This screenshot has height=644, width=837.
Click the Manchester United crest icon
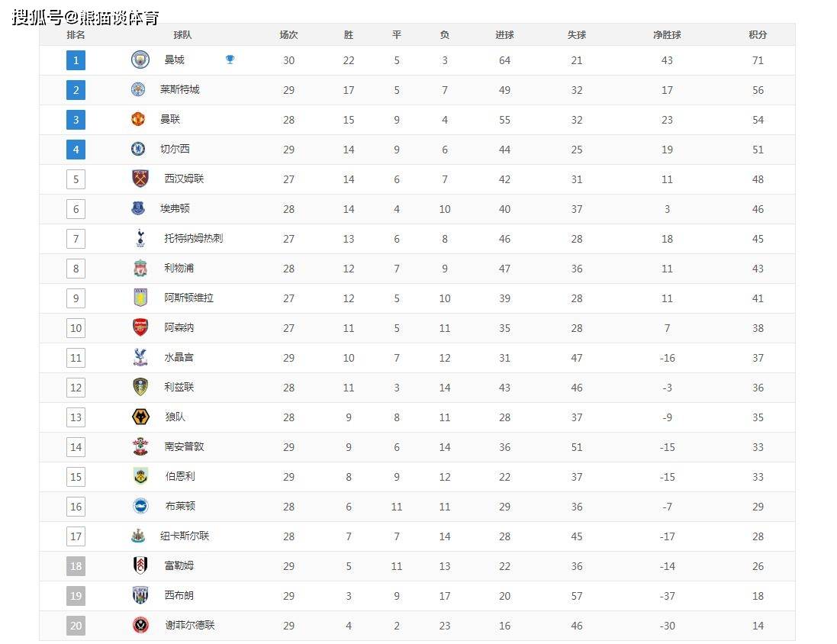138,119
